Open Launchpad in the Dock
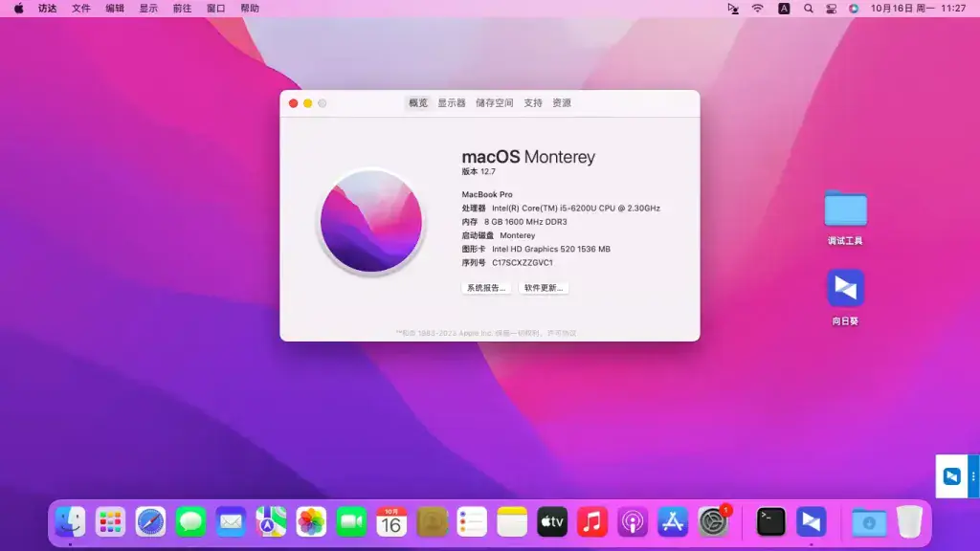This screenshot has height=551, width=980. 110,521
